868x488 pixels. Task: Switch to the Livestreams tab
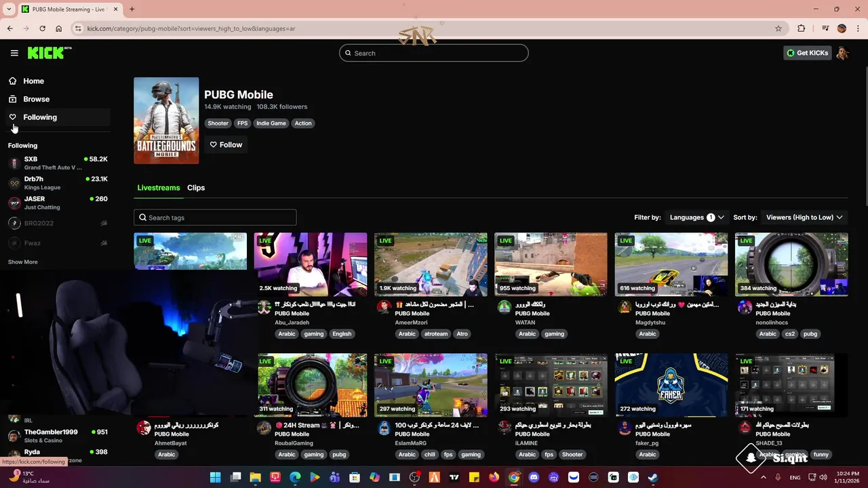[159, 188]
